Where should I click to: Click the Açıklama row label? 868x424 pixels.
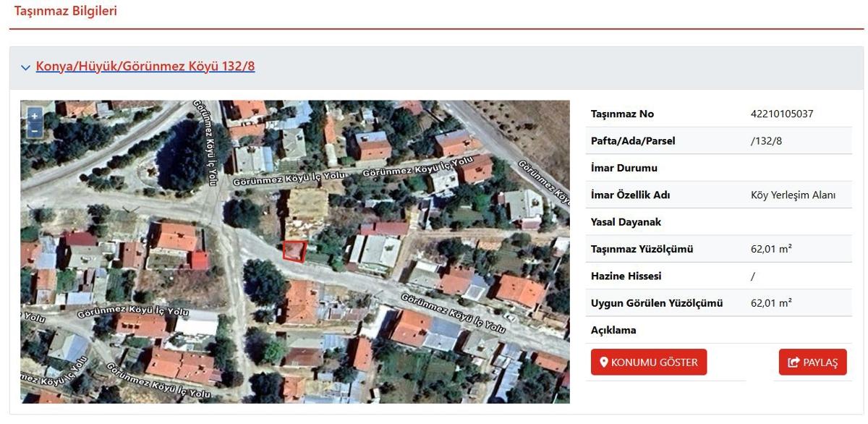(x=613, y=330)
